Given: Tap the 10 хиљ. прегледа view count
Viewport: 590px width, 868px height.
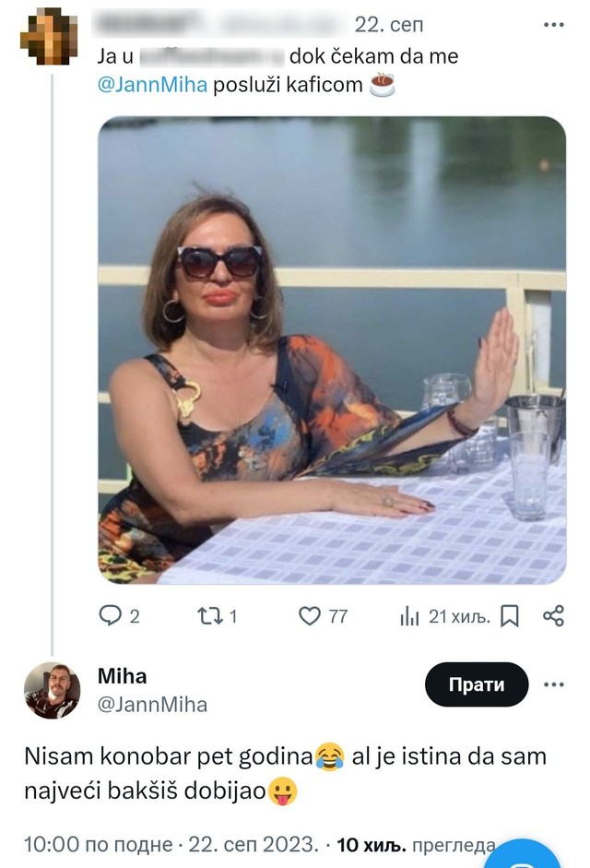Looking at the screenshot, I should point(415,844).
